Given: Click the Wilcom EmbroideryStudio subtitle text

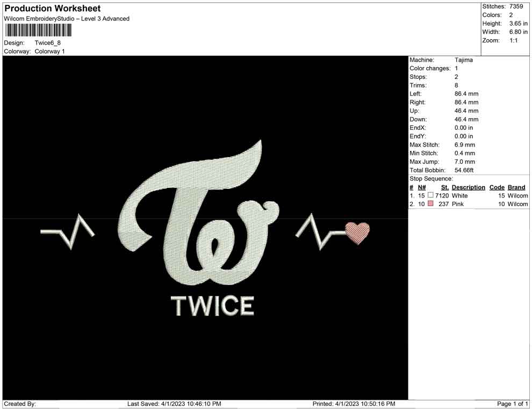Looking at the screenshot, I should click(67, 18).
